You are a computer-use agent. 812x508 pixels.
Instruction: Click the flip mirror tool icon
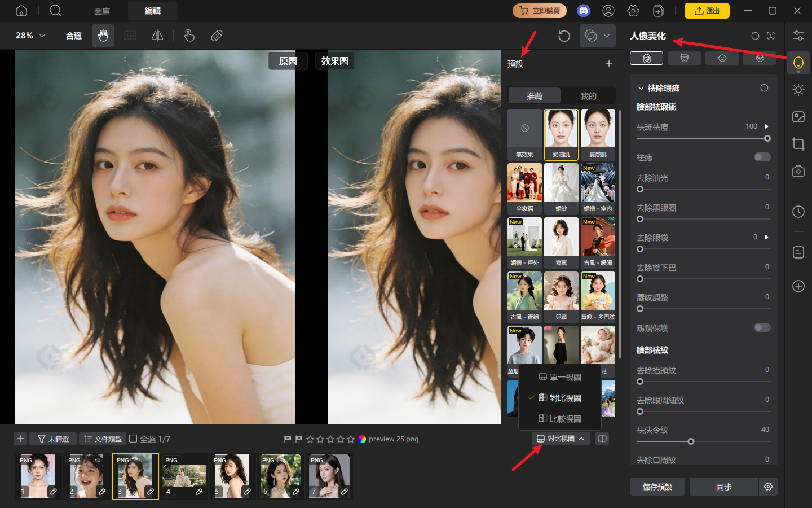(x=157, y=36)
